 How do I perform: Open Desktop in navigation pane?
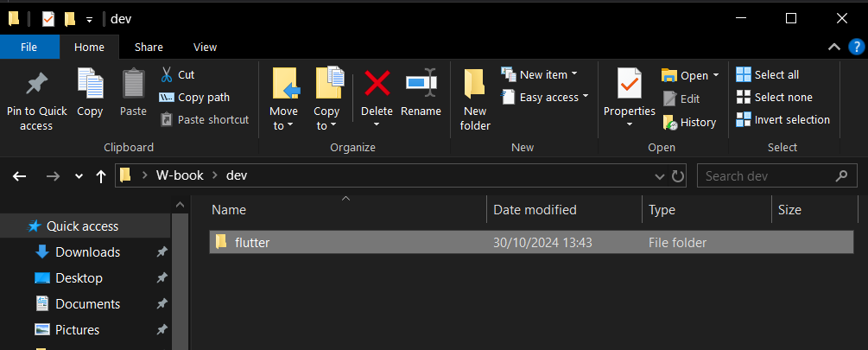point(79,278)
